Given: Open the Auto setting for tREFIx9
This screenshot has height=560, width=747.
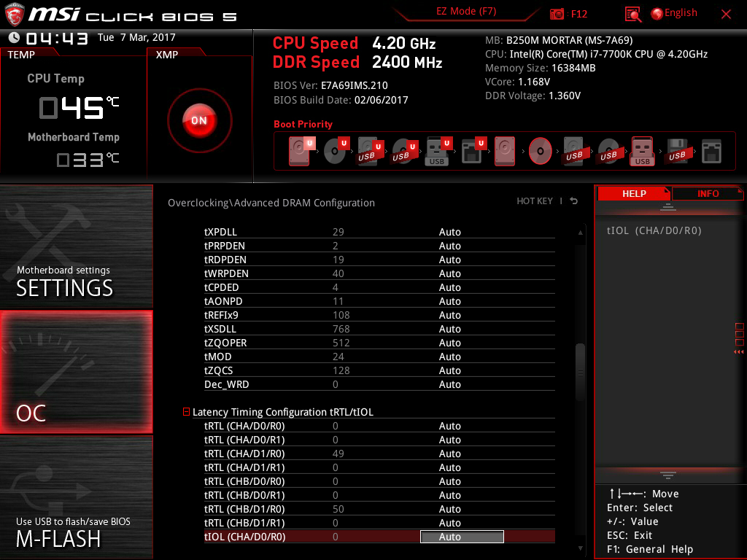Looking at the screenshot, I should point(449,315).
